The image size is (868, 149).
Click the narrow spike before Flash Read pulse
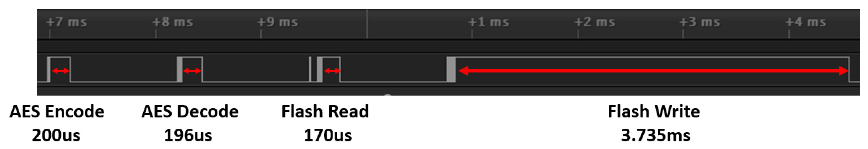coord(310,69)
